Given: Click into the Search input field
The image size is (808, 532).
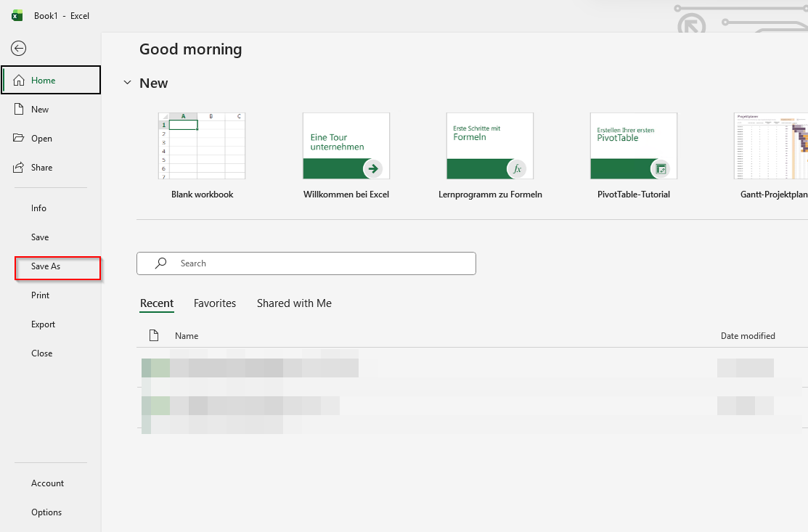Looking at the screenshot, I should coord(319,263).
